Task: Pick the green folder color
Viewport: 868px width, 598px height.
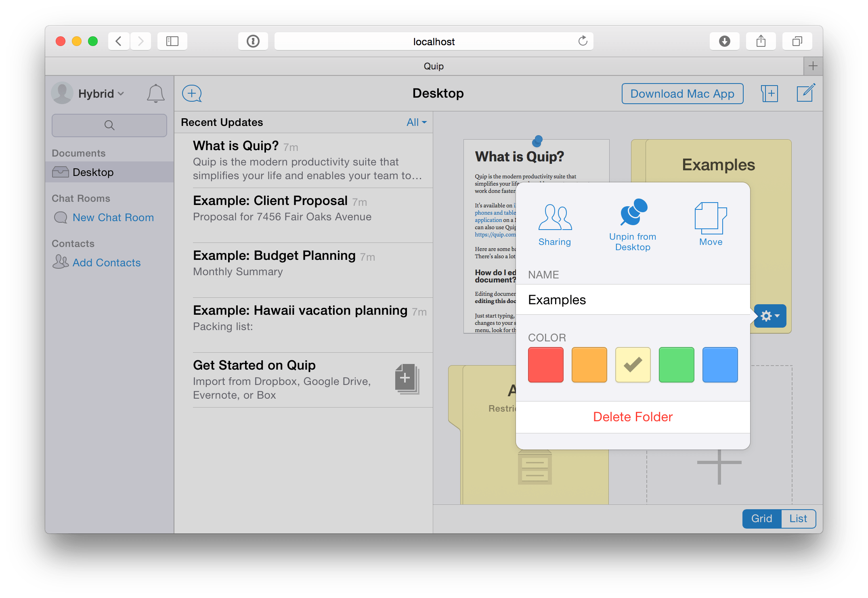Action: 676,364
